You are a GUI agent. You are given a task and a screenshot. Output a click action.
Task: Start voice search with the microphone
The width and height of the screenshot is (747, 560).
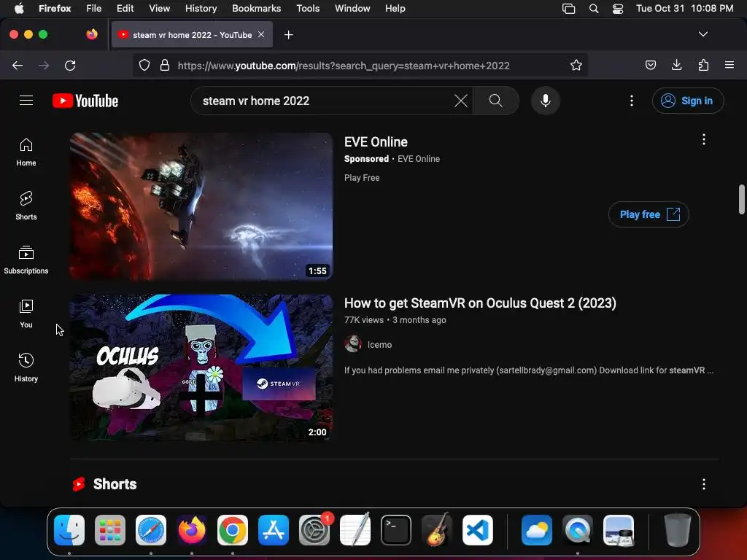[x=546, y=101]
